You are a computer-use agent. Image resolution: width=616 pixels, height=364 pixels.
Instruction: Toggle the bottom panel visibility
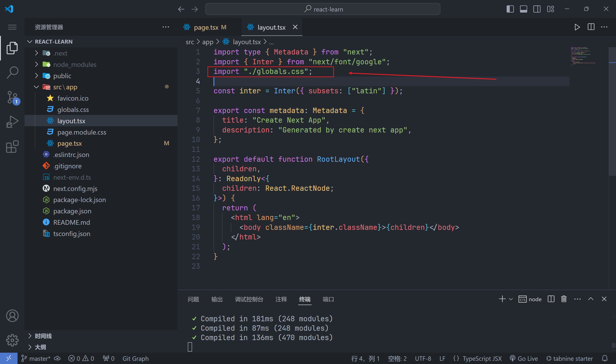[523, 9]
